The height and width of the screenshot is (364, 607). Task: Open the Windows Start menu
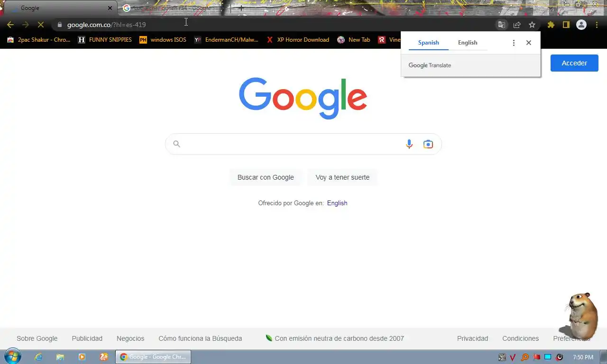click(12, 357)
